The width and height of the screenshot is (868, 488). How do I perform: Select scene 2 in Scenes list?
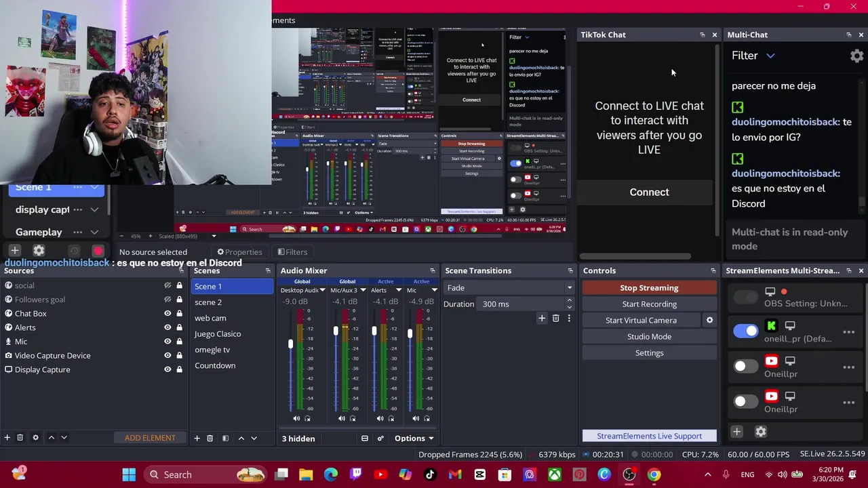click(231, 302)
